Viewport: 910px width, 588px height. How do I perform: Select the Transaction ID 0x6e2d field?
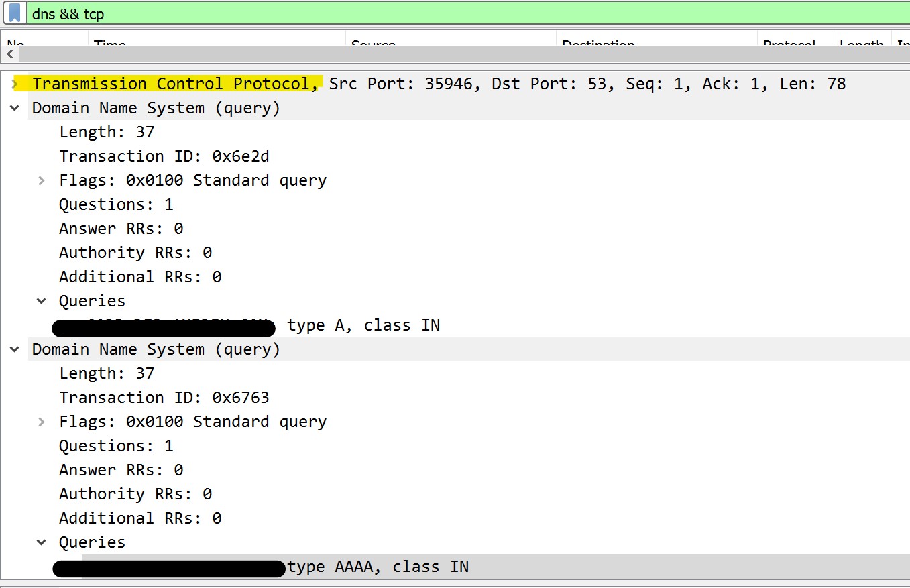tap(164, 156)
